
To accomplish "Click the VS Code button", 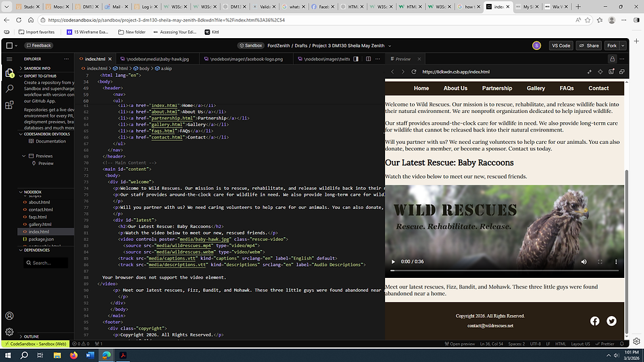I will coord(561,45).
